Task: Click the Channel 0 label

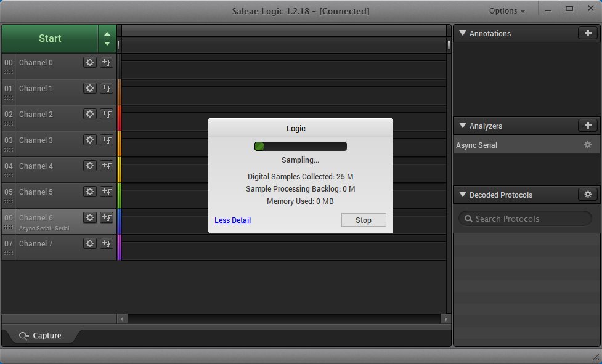Action: click(x=36, y=63)
